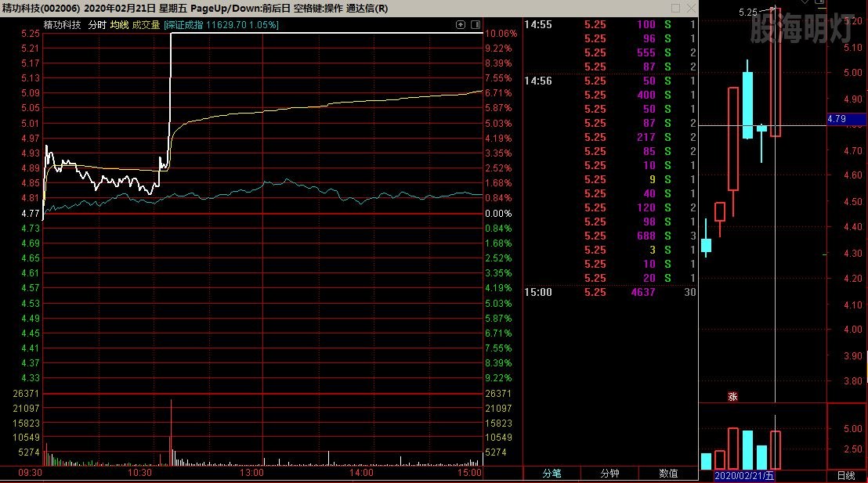This screenshot has width=868, height=483.
Task: Switch to the 分钟 tab
Action: (x=609, y=474)
